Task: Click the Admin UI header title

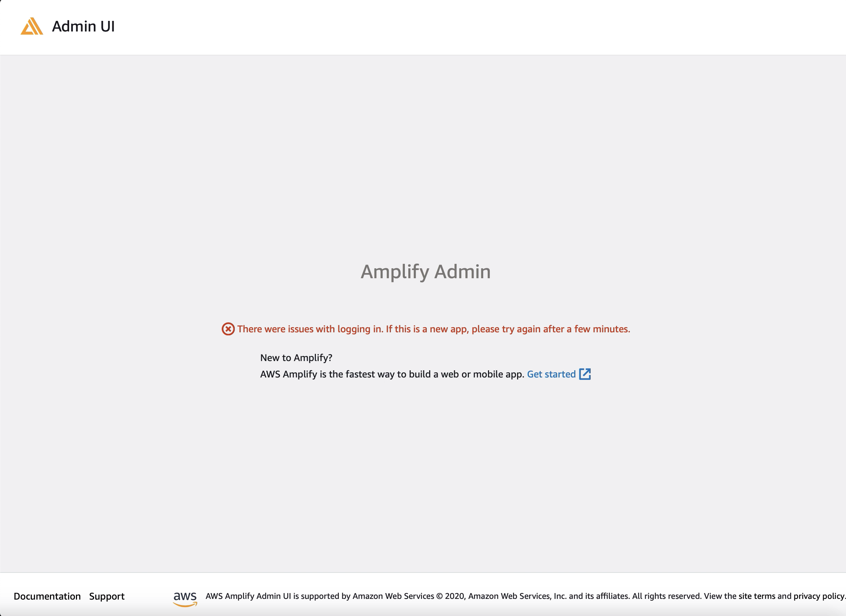Action: [x=83, y=26]
